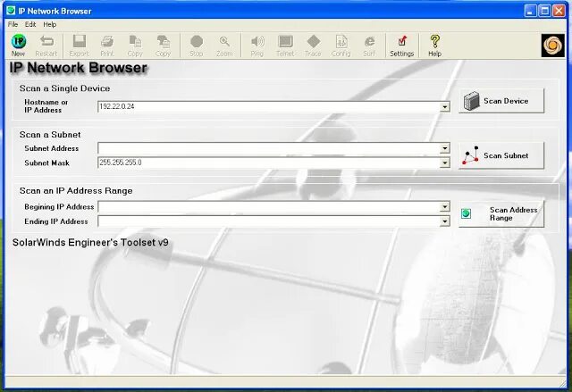572x392 pixels.
Task: Open the File menu
Action: 13,24
